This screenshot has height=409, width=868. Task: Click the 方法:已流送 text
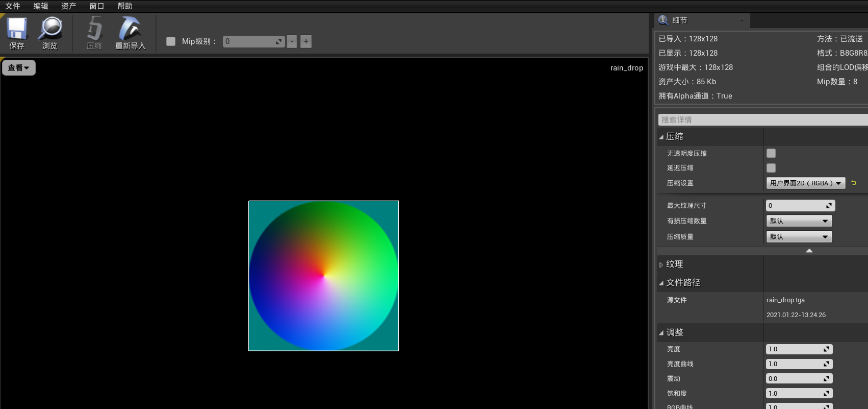pyautogui.click(x=840, y=39)
